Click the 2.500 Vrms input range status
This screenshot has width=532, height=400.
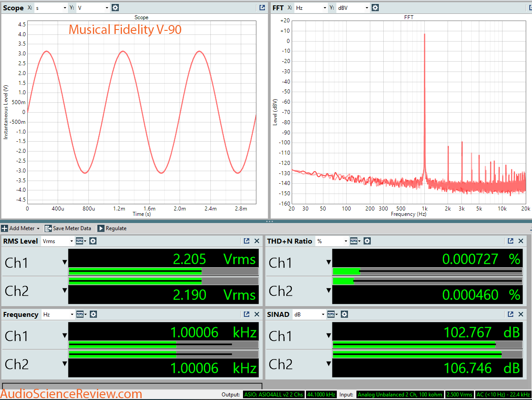[x=459, y=395]
